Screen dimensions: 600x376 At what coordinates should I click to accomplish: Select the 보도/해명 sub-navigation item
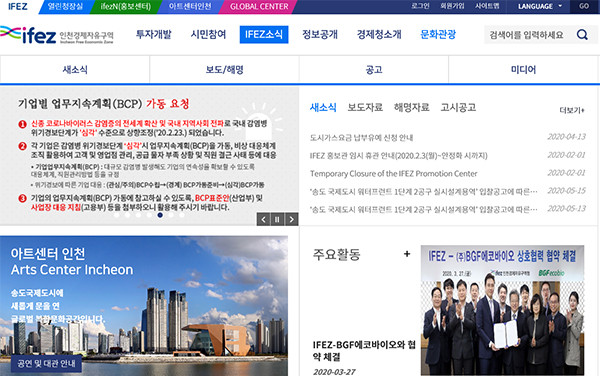click(225, 70)
